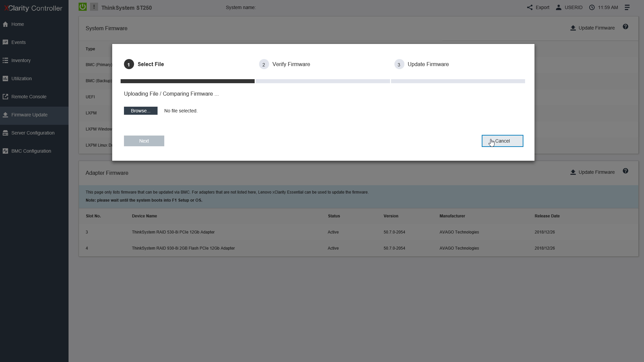Click the dark first progress bar segment
The image size is (644, 362).
pos(187,81)
